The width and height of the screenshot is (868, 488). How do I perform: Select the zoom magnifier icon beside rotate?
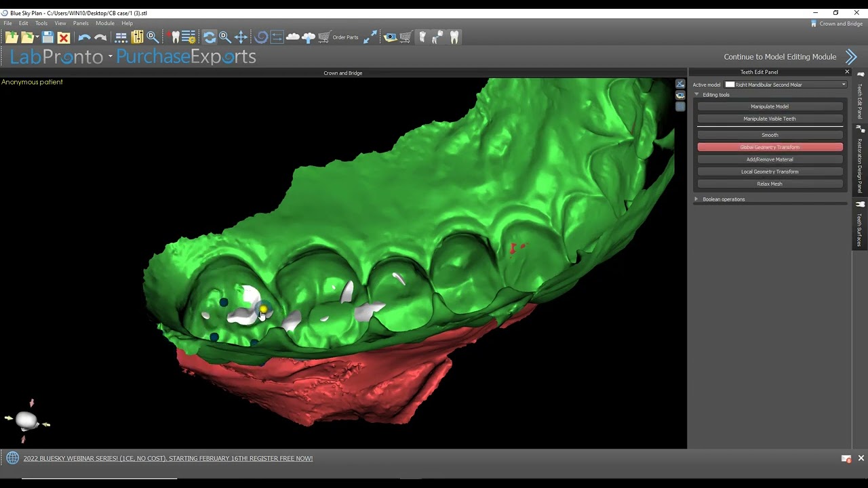click(225, 37)
